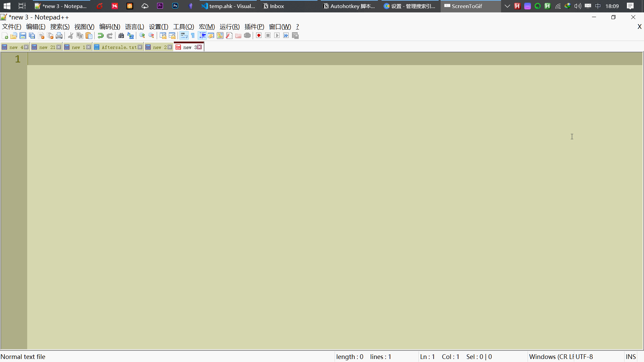
Task: Switch to the Aftersale.txt tab
Action: (119, 47)
